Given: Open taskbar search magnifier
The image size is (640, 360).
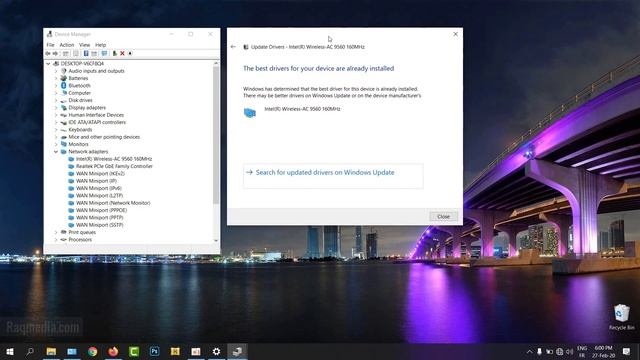Looking at the screenshot, I should (x=30, y=351).
